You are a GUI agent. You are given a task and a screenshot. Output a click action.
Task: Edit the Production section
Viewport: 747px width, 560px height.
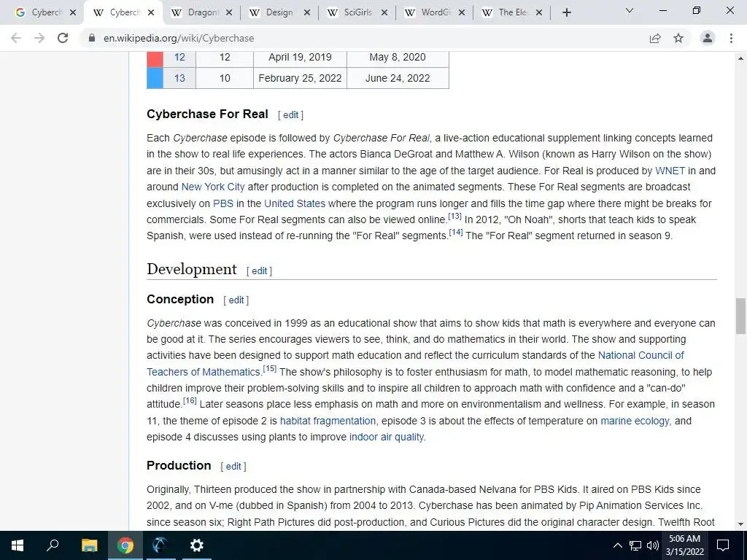pos(233,466)
